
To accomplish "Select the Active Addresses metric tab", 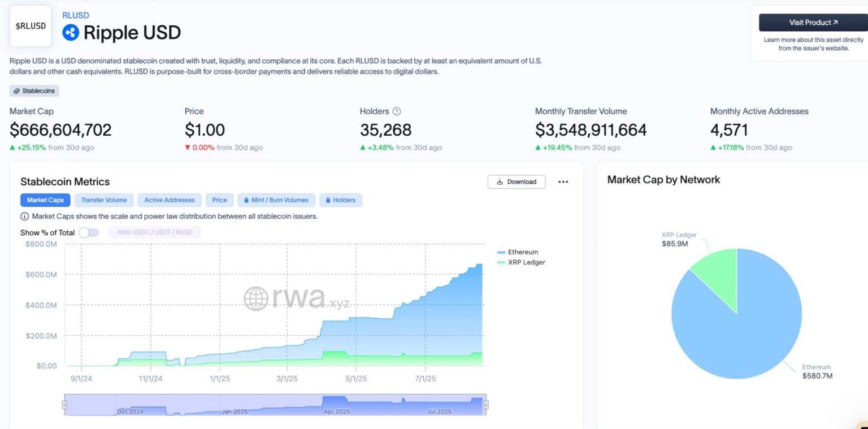I will tap(169, 200).
